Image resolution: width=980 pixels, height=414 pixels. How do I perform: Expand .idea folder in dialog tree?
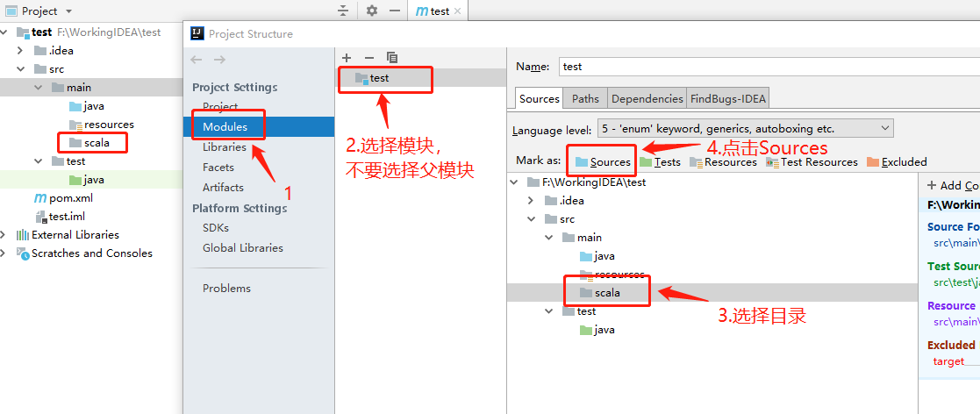pos(532,201)
